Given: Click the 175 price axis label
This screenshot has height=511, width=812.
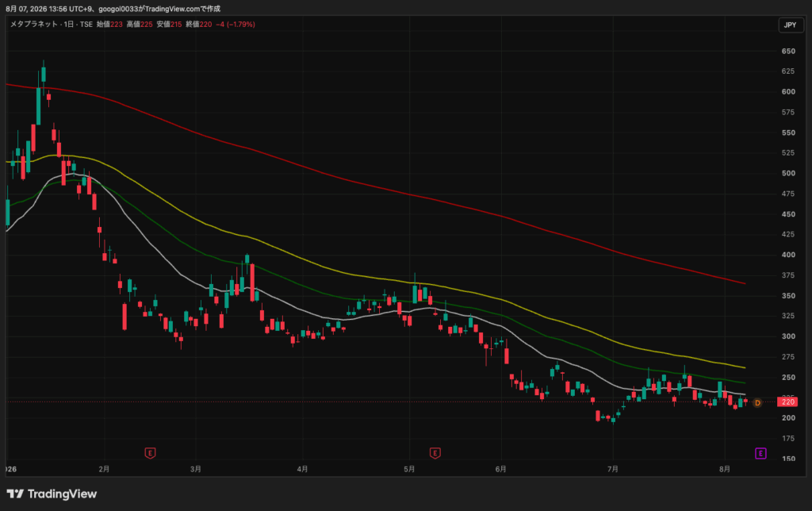Looking at the screenshot, I should 788,439.
